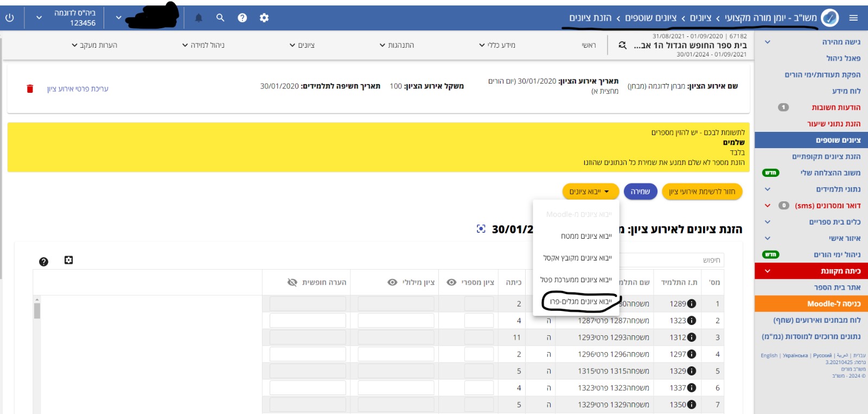Click the search magnifier icon in top bar
Viewport: 868px width, 414px height.
220,18
